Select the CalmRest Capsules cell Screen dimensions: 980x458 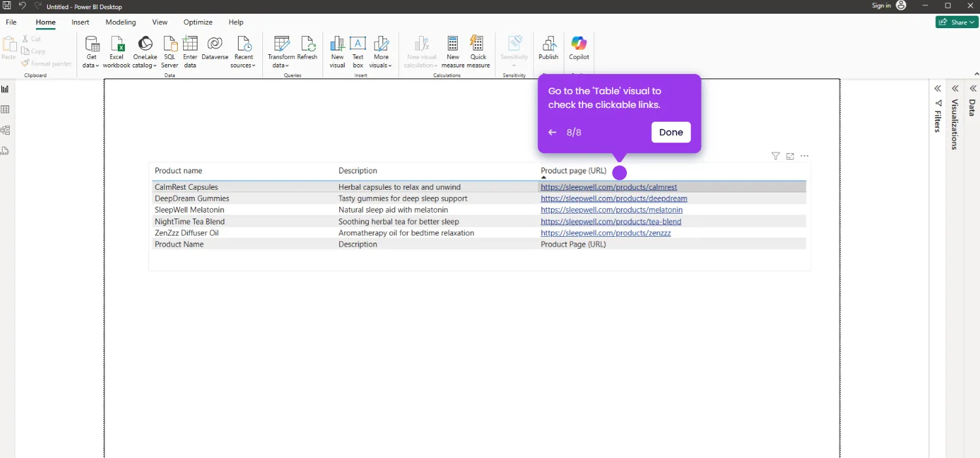pos(186,187)
